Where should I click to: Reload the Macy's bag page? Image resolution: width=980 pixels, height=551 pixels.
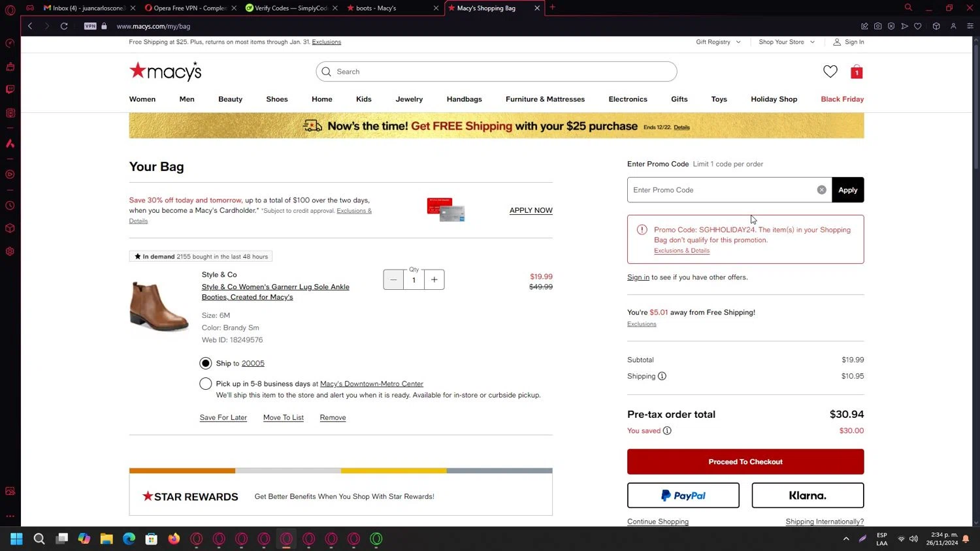(64, 26)
